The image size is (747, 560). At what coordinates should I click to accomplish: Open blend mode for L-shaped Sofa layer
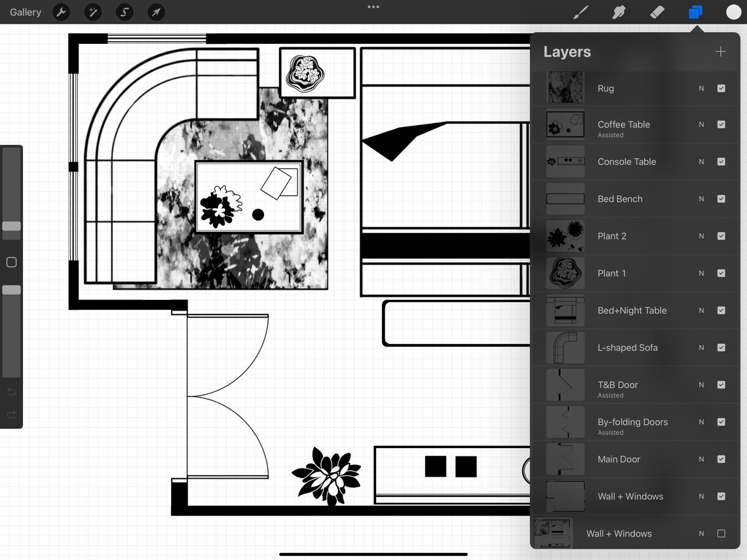(x=701, y=348)
